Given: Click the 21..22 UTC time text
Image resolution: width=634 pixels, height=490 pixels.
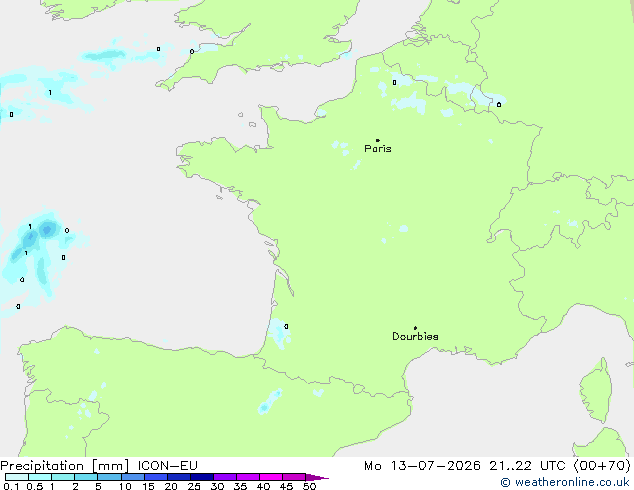Looking at the screenshot, I should (x=527, y=466).
